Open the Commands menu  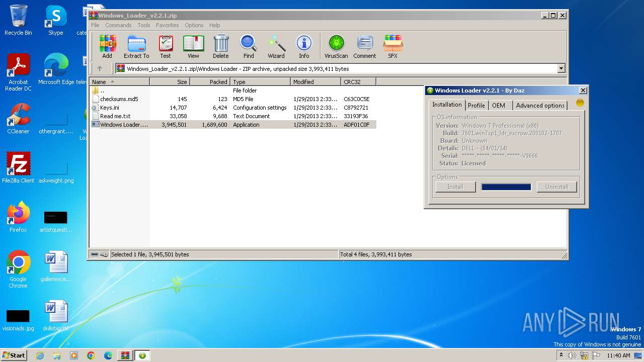click(118, 25)
